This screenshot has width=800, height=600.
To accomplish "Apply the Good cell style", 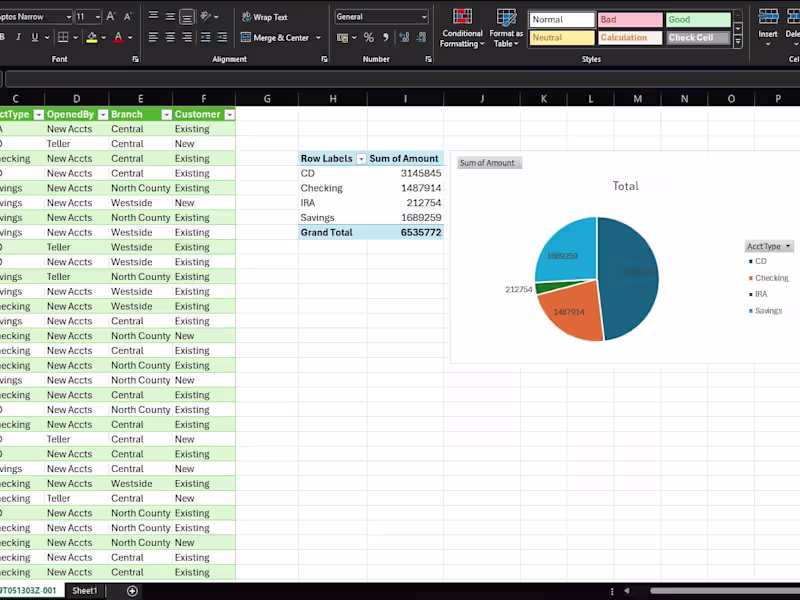I will 697,19.
